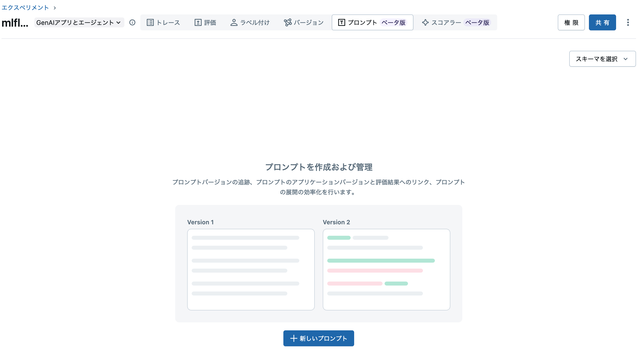This screenshot has height=354, width=644.
Task: Expand the breadcrumb chevron after エクスペリメント
Action: pos(55,7)
